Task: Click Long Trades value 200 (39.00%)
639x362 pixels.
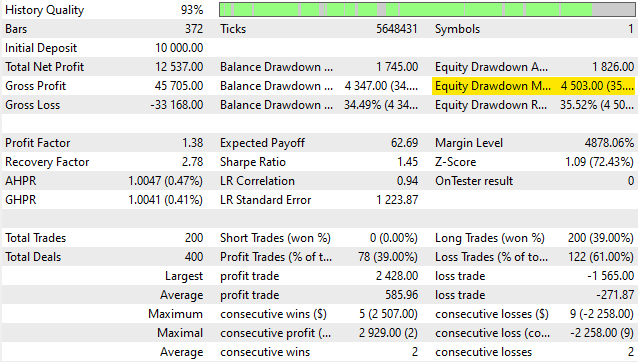Action: (x=601, y=238)
